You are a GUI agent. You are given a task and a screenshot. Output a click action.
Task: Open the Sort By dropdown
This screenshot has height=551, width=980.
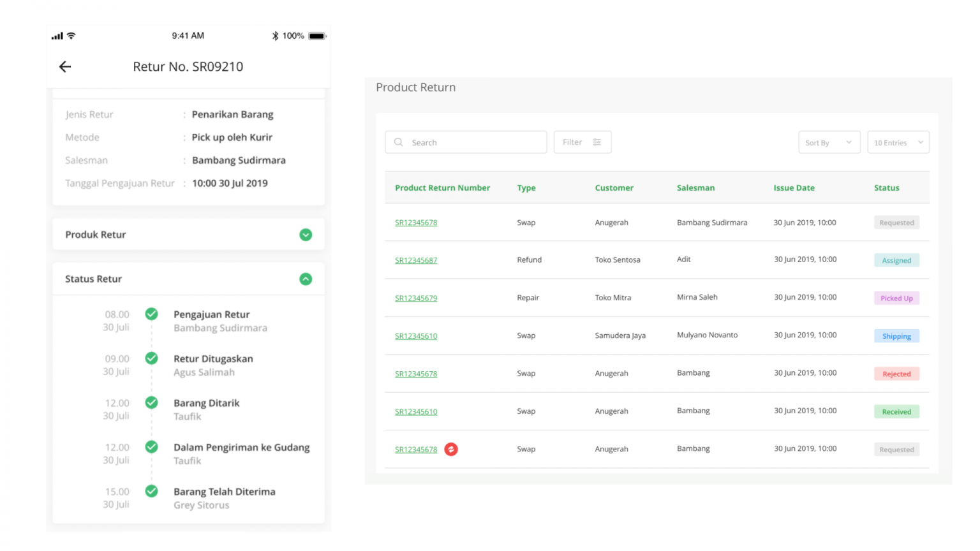pos(829,143)
